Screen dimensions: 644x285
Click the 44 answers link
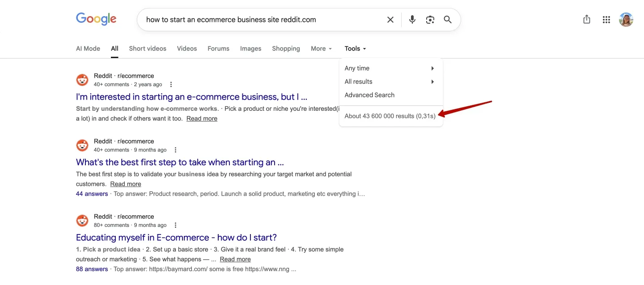coord(92,193)
